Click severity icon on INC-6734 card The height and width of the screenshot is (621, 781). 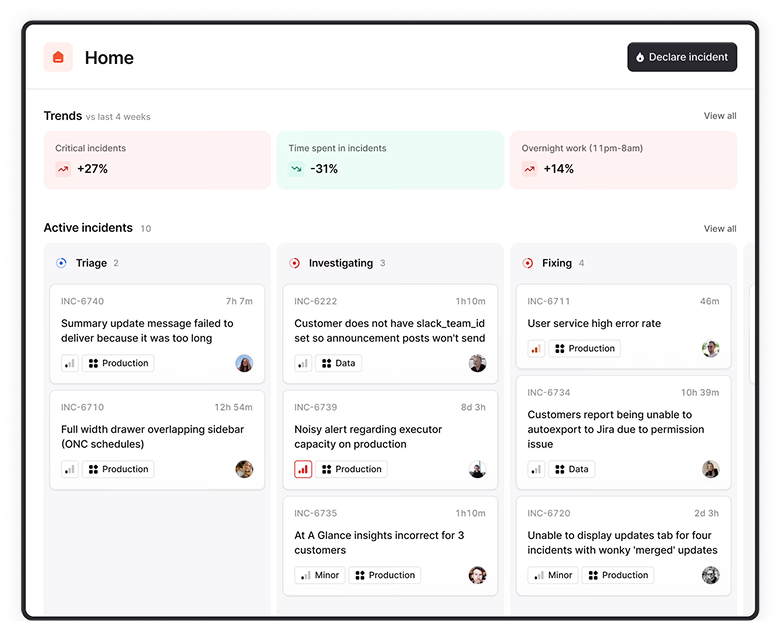tap(536, 469)
